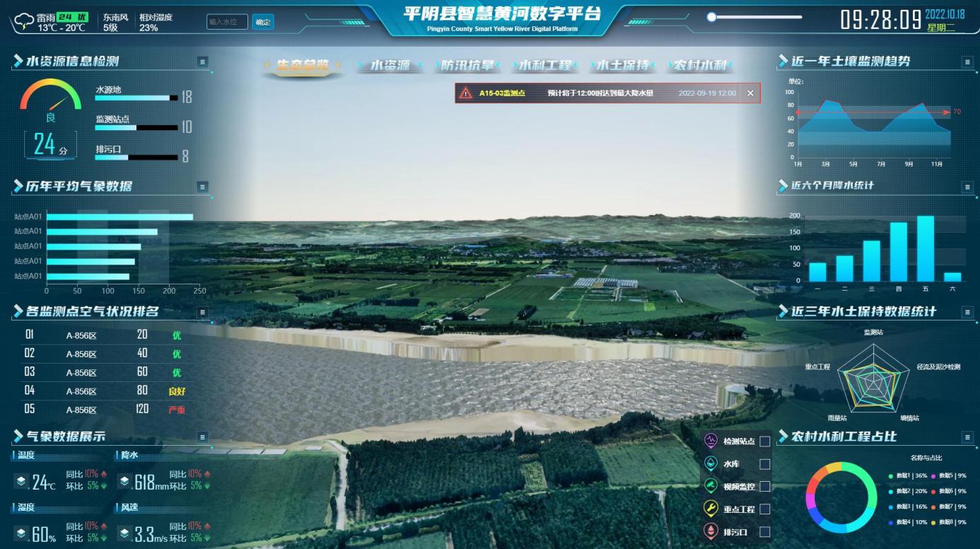The width and height of the screenshot is (980, 549).
Task: Click the header slider handle
Action: [712, 17]
